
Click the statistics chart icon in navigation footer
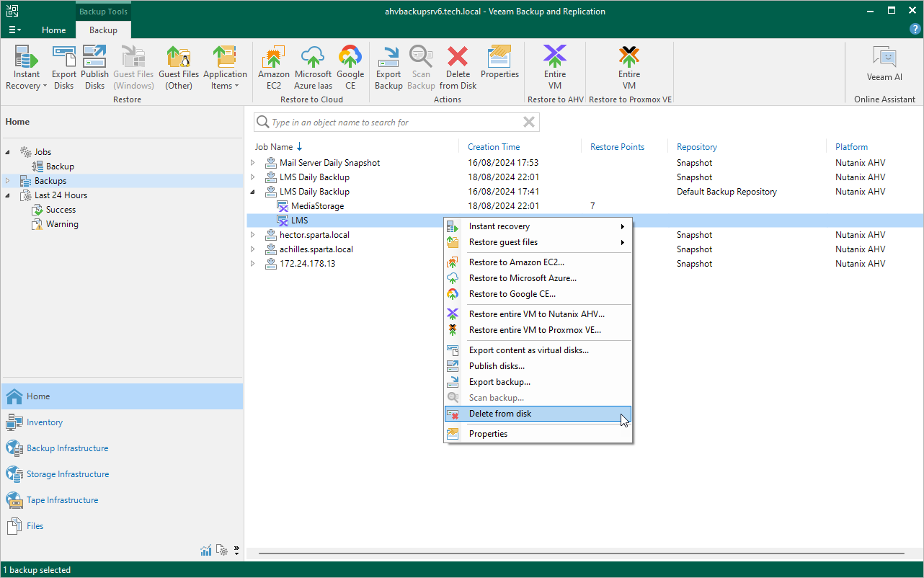(x=206, y=551)
